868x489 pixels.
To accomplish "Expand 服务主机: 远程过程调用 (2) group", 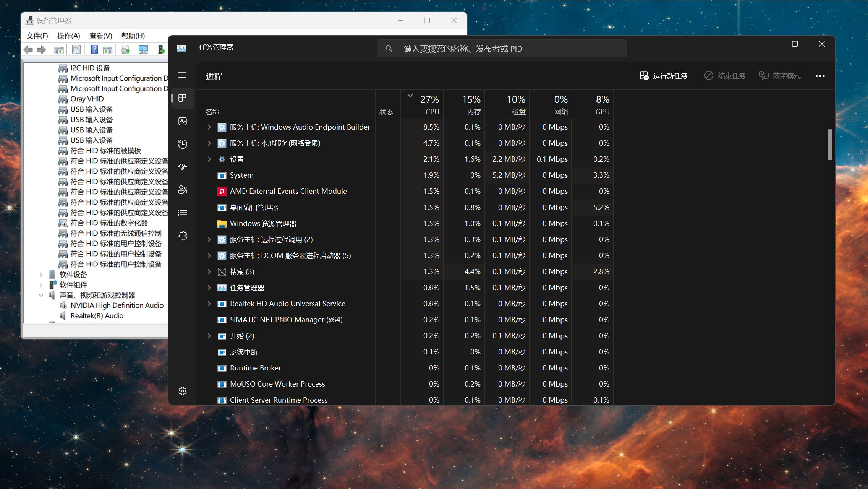I will (209, 239).
